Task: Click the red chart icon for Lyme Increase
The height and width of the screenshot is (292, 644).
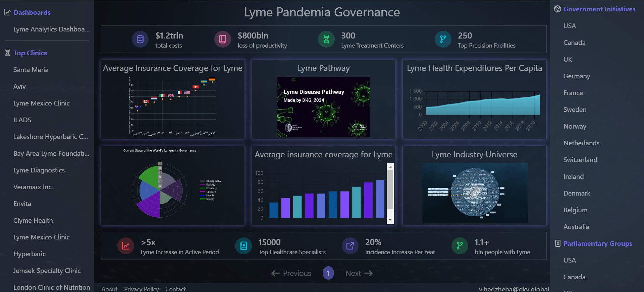Action: point(126,246)
